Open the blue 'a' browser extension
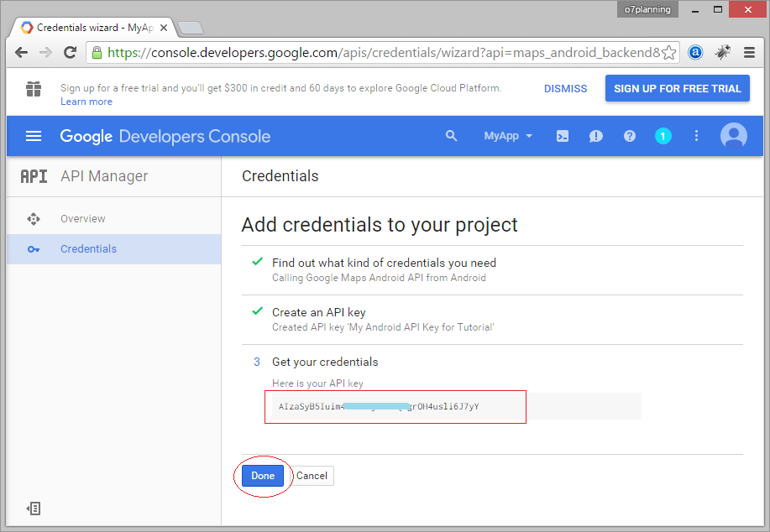The width and height of the screenshot is (770, 532). pos(695,52)
